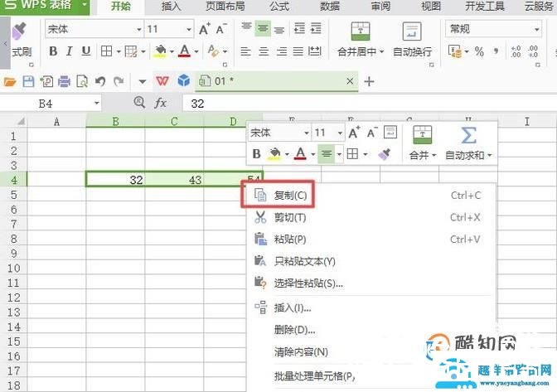Viewport: 557px width, 392px height.
Task: Toggle Italic formatting in the ribbon
Action: (x=70, y=51)
